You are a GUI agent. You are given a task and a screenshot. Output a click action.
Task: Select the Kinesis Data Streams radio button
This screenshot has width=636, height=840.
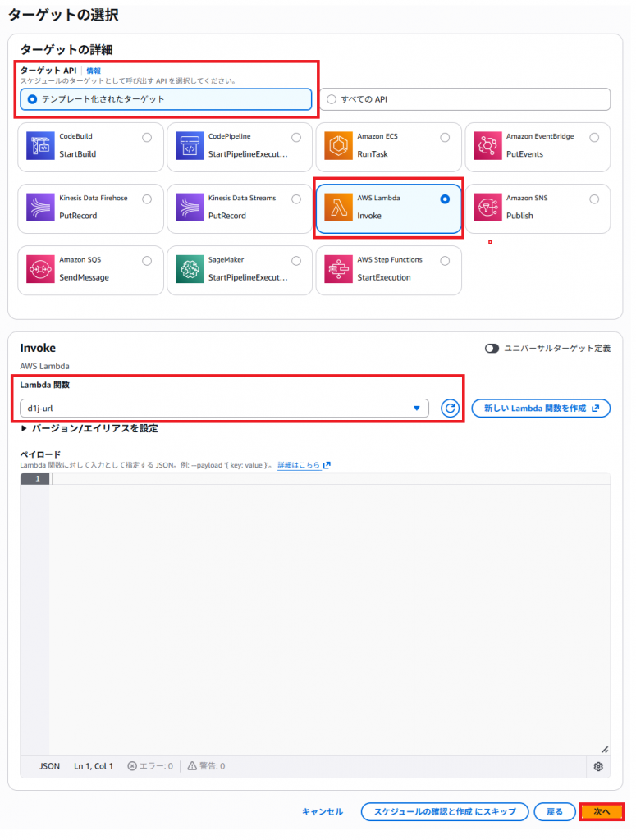295,199
